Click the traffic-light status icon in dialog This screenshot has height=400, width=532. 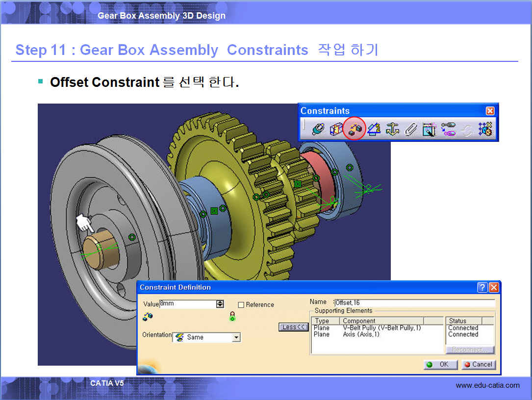[x=232, y=317]
